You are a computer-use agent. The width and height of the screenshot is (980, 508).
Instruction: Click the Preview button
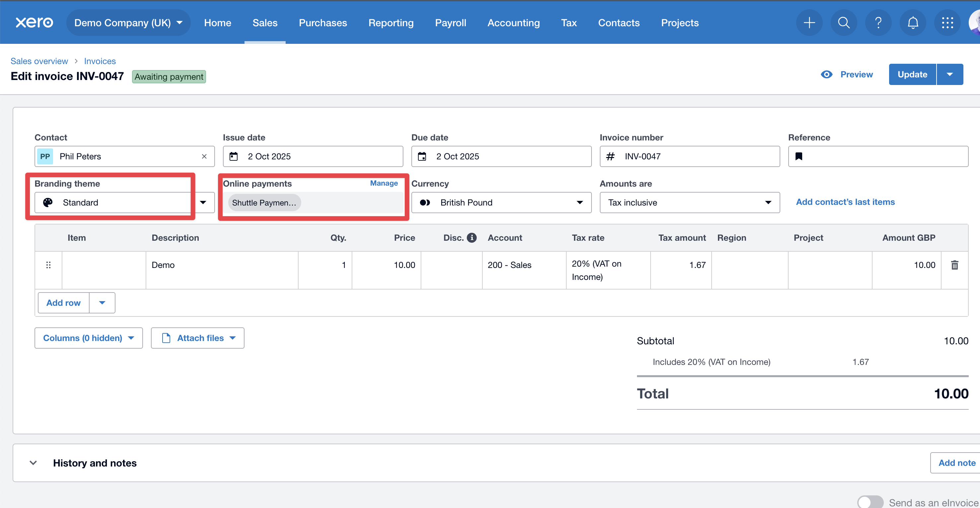847,75
